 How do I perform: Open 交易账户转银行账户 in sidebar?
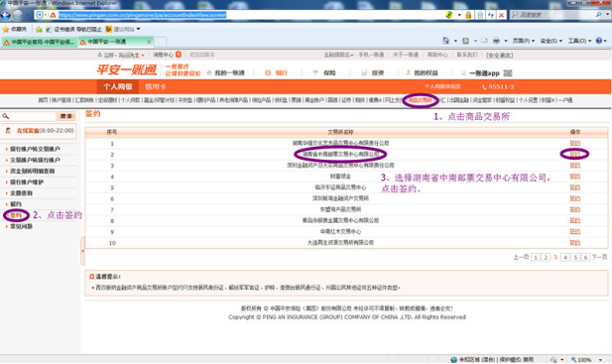point(35,160)
